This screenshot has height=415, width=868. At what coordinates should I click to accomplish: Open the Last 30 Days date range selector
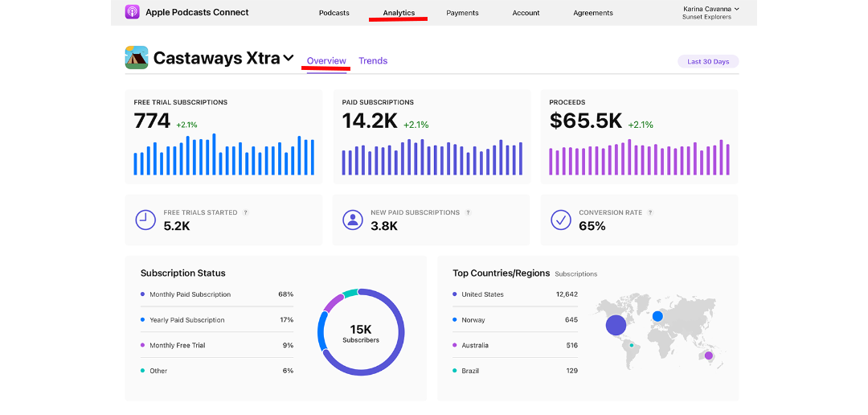[x=708, y=62]
